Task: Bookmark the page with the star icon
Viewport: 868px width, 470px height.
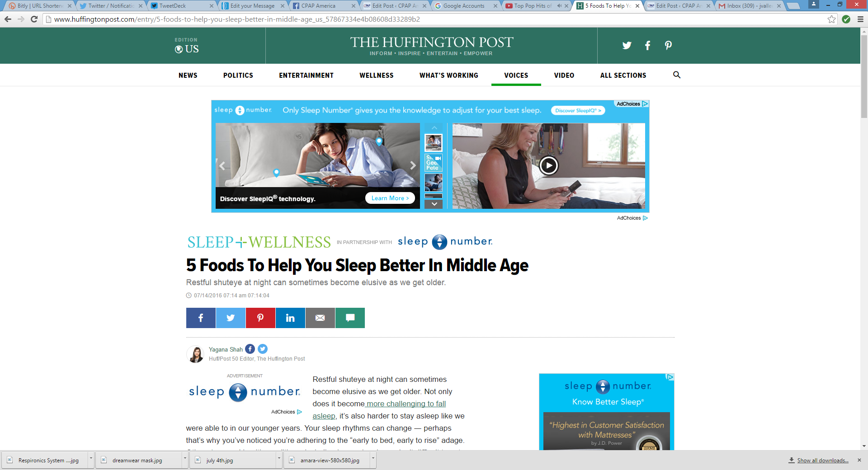Action: [x=831, y=19]
